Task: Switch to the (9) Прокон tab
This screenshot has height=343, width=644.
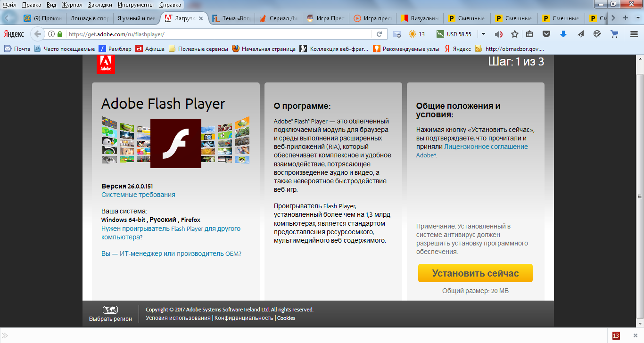Action: pos(42,18)
